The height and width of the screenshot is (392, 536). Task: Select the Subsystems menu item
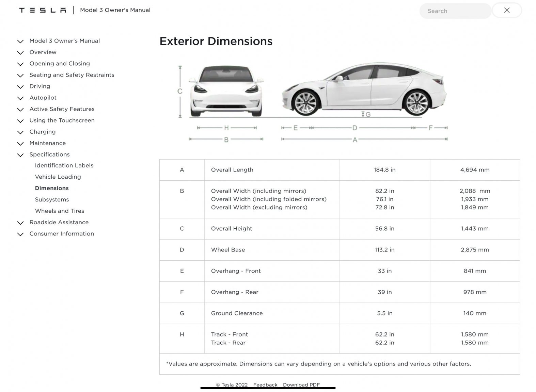[52, 200]
